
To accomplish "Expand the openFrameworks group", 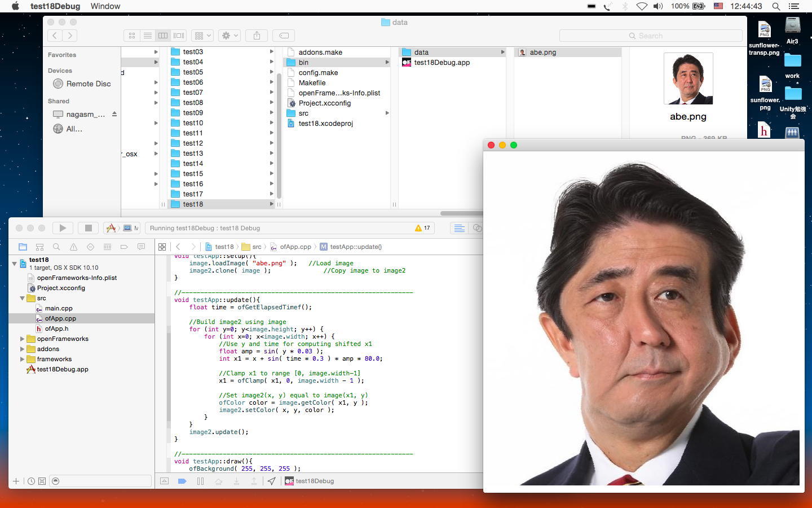I will [x=23, y=339].
